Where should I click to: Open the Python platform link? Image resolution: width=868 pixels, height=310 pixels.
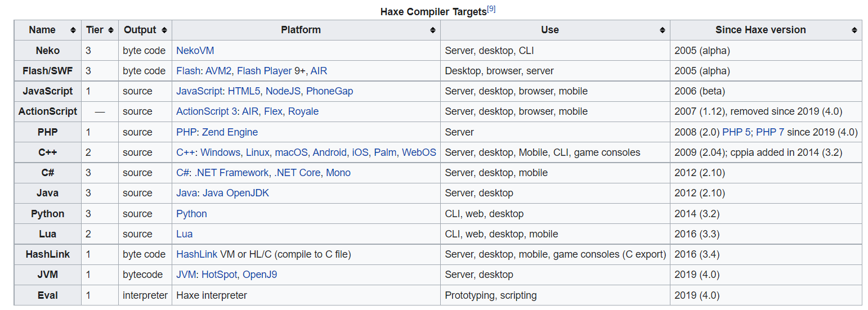click(191, 214)
